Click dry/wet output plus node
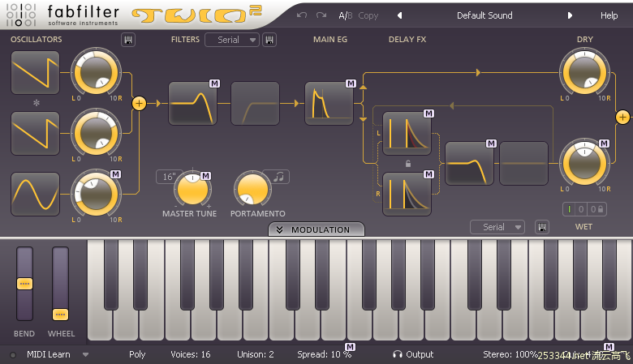Viewport: 633px width, 364px height. tap(622, 118)
